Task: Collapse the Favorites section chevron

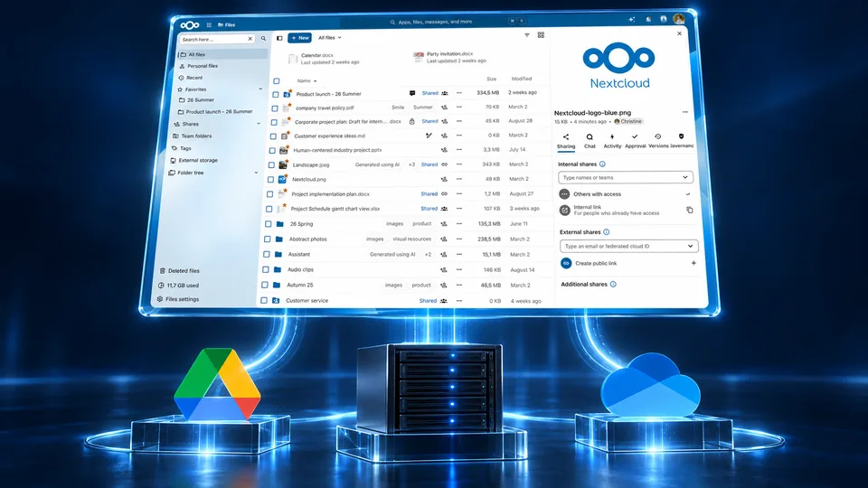Action: [260, 89]
